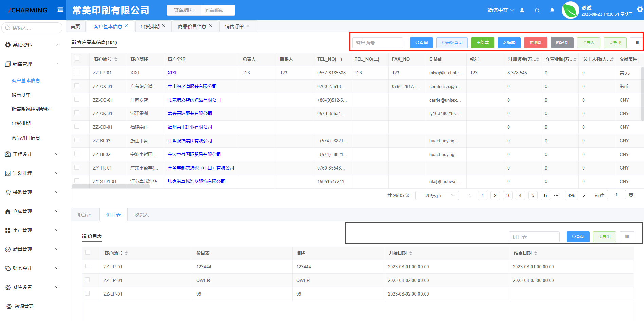Switch to the 收货人 sub-tab

point(142,215)
